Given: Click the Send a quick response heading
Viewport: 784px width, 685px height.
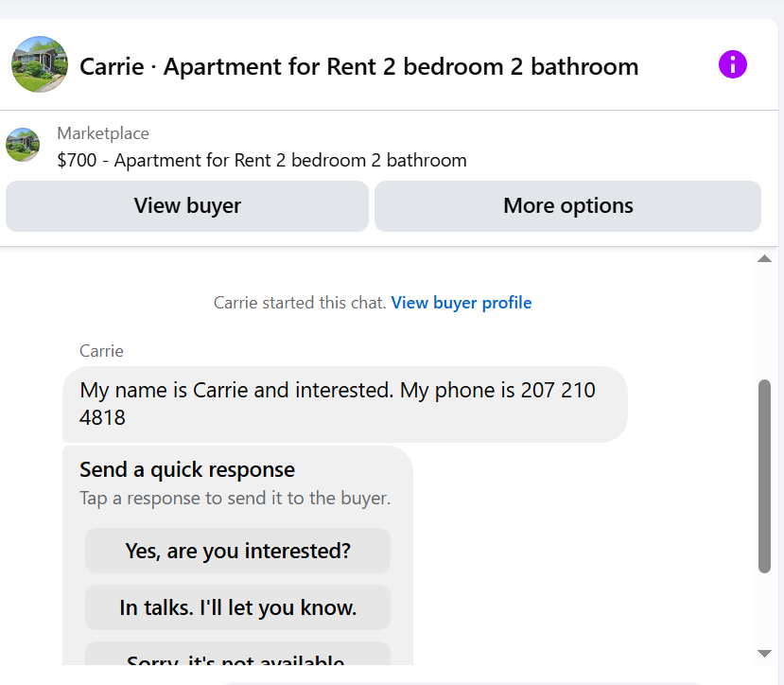Looking at the screenshot, I should pos(187,470).
